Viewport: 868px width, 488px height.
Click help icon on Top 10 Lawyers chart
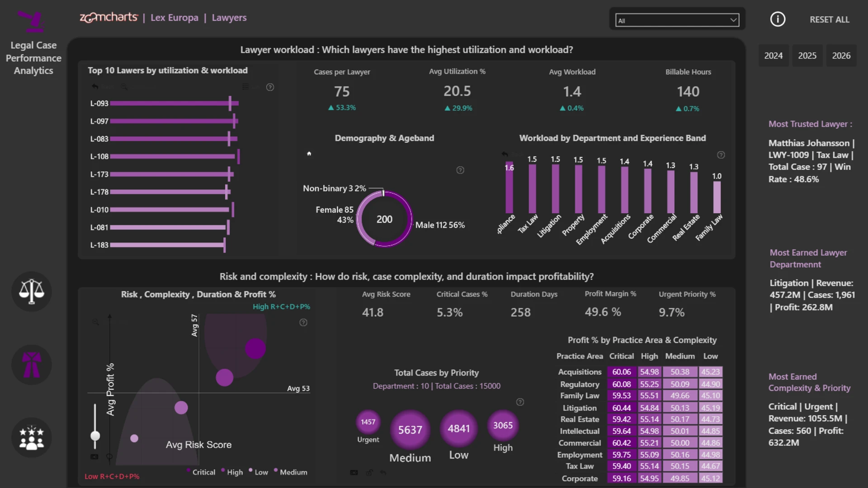pos(270,87)
